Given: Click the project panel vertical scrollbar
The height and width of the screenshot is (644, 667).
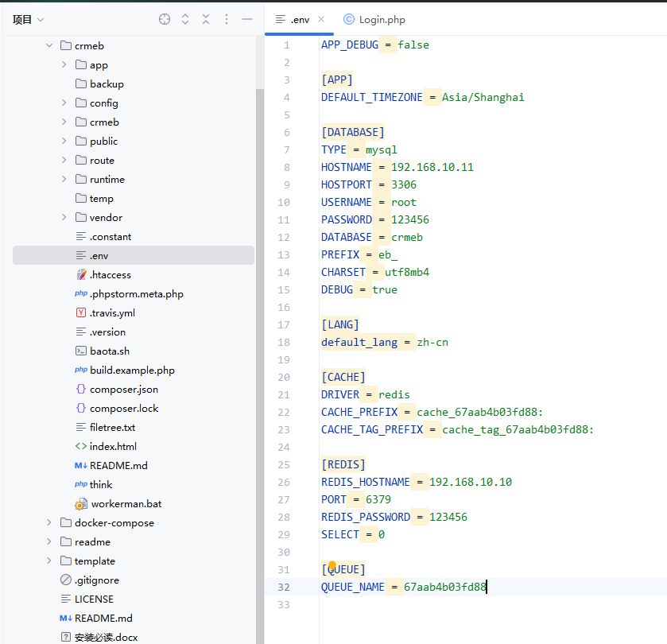Looking at the screenshot, I should (x=259, y=366).
